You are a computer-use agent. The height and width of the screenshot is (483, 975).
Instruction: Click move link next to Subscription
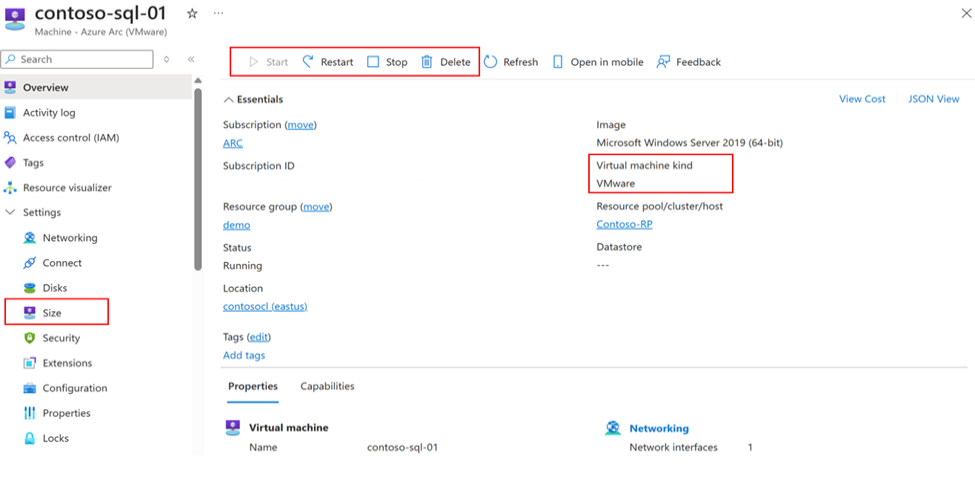click(x=300, y=125)
